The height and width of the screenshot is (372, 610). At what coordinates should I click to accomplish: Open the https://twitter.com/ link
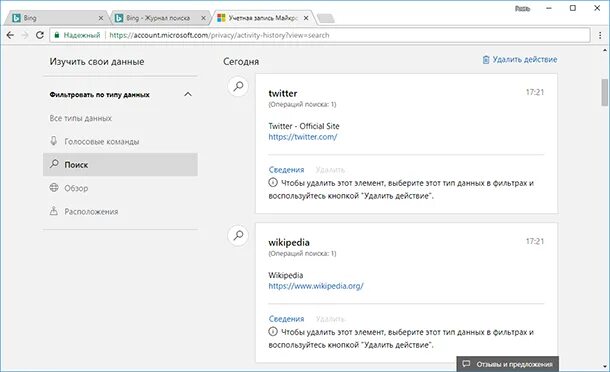303,137
